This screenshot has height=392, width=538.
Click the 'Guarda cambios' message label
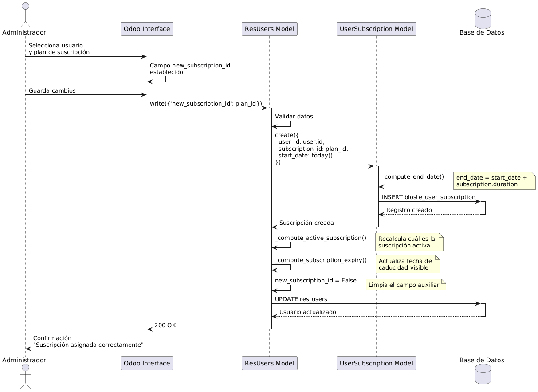(52, 91)
